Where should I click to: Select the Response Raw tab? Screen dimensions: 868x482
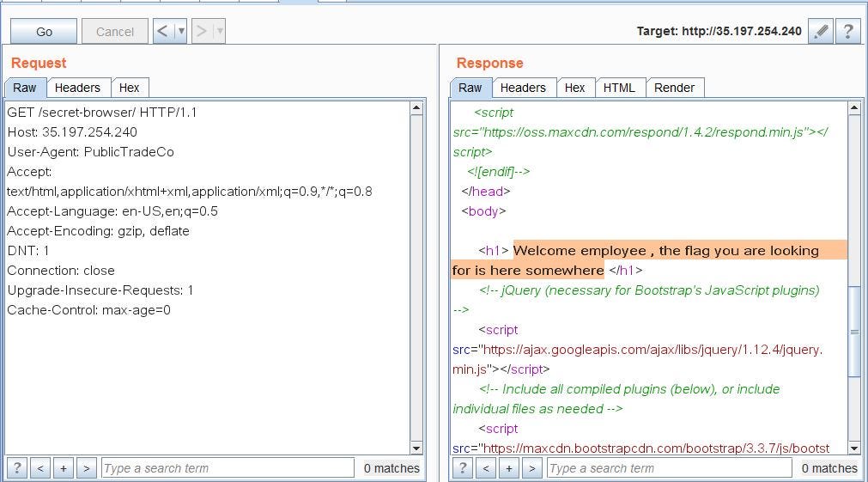coord(470,88)
